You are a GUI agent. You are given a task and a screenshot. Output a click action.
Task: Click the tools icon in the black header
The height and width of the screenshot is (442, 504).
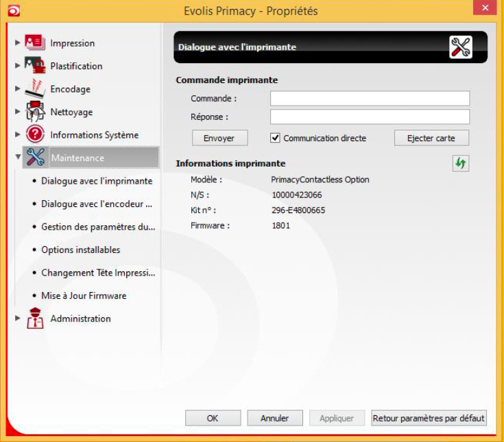pos(461,47)
